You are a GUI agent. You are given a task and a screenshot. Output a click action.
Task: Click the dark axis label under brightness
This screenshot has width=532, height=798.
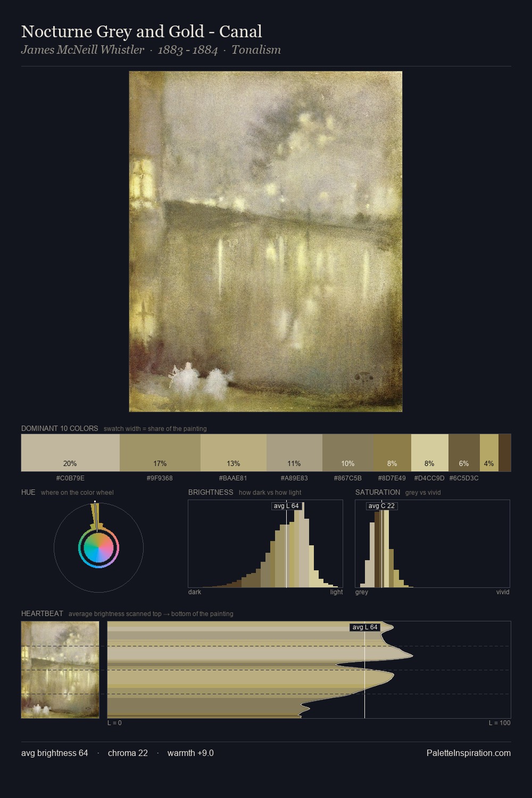click(x=195, y=592)
